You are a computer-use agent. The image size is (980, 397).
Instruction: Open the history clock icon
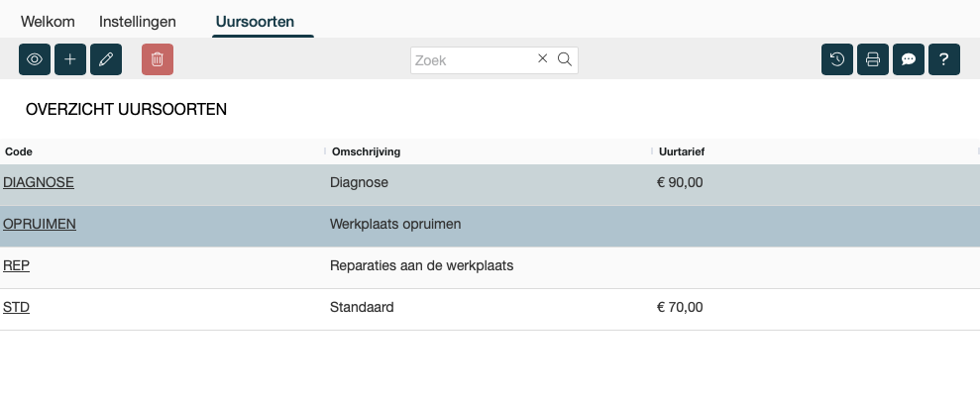tap(837, 59)
